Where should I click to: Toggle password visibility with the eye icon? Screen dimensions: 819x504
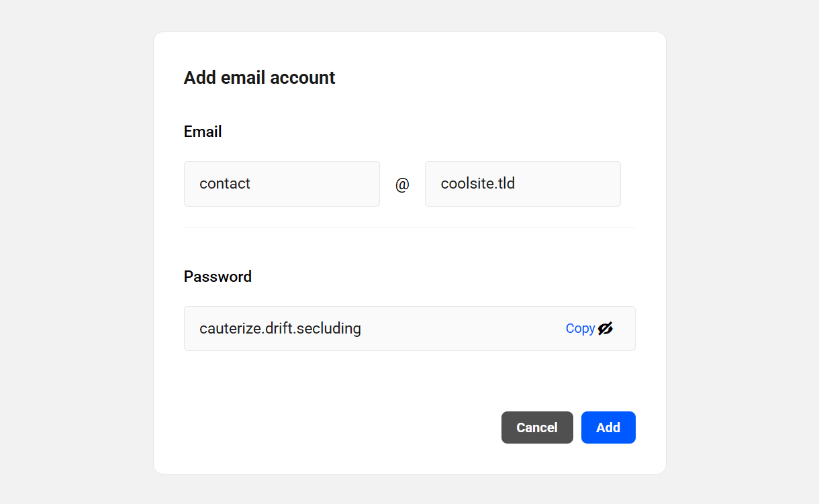(x=606, y=328)
